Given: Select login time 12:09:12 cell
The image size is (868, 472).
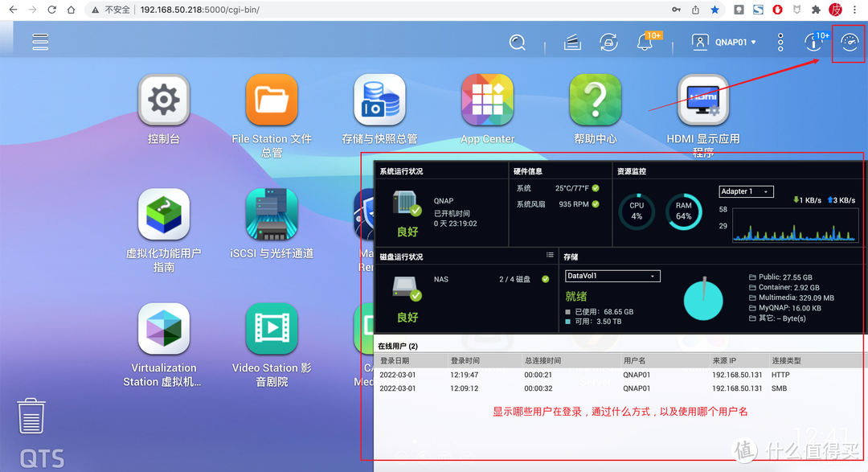Looking at the screenshot, I should (465, 388).
